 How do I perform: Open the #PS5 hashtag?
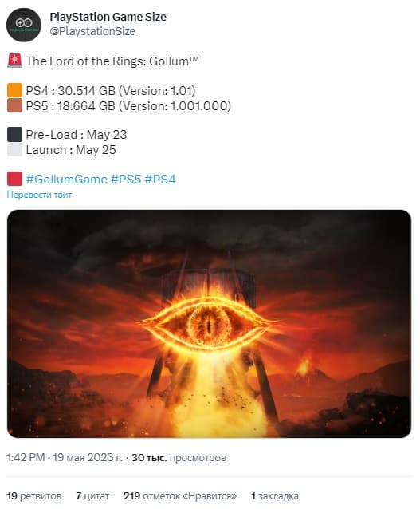coord(126,180)
